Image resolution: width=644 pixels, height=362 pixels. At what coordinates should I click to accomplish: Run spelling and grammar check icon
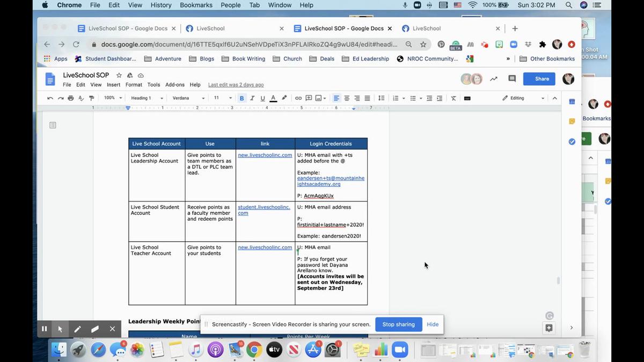point(81,98)
